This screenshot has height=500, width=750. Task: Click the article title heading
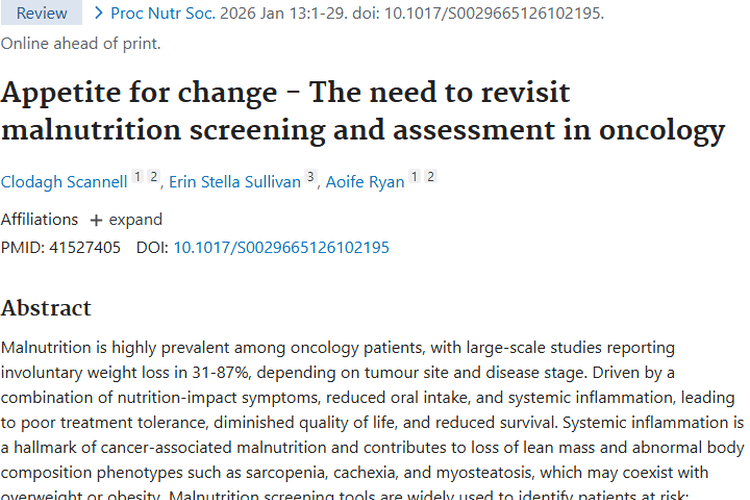(362, 111)
